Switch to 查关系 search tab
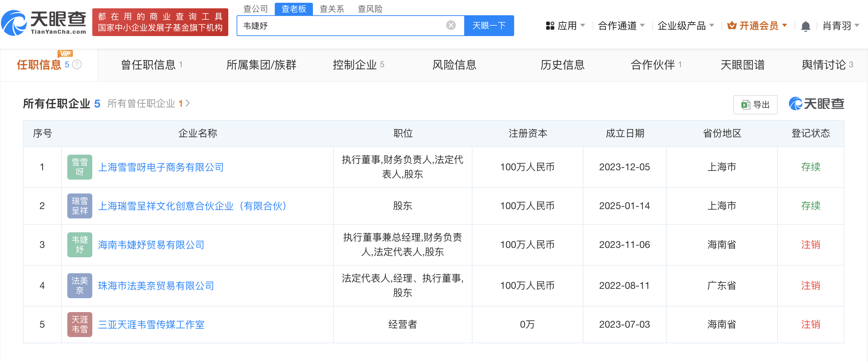868x362 pixels. [x=332, y=9]
